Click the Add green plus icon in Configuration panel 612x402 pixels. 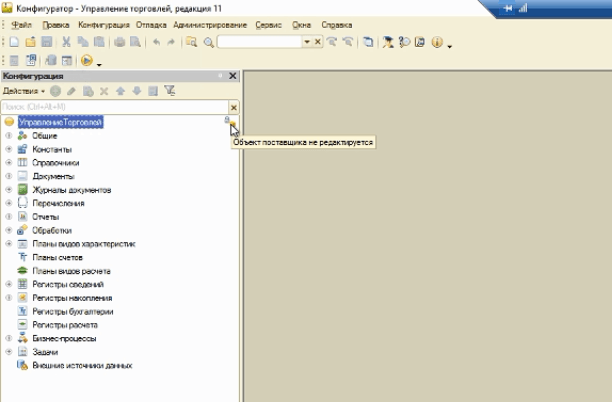pos(55,91)
